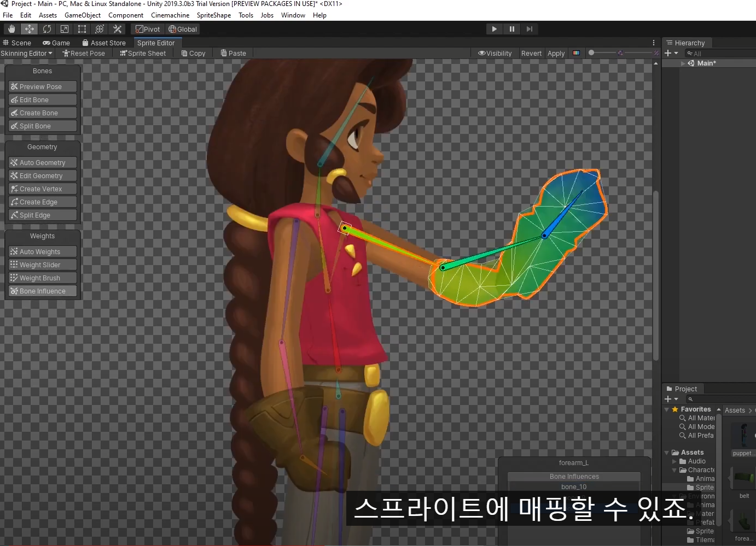Adjust the zoom slider handle

click(x=591, y=53)
